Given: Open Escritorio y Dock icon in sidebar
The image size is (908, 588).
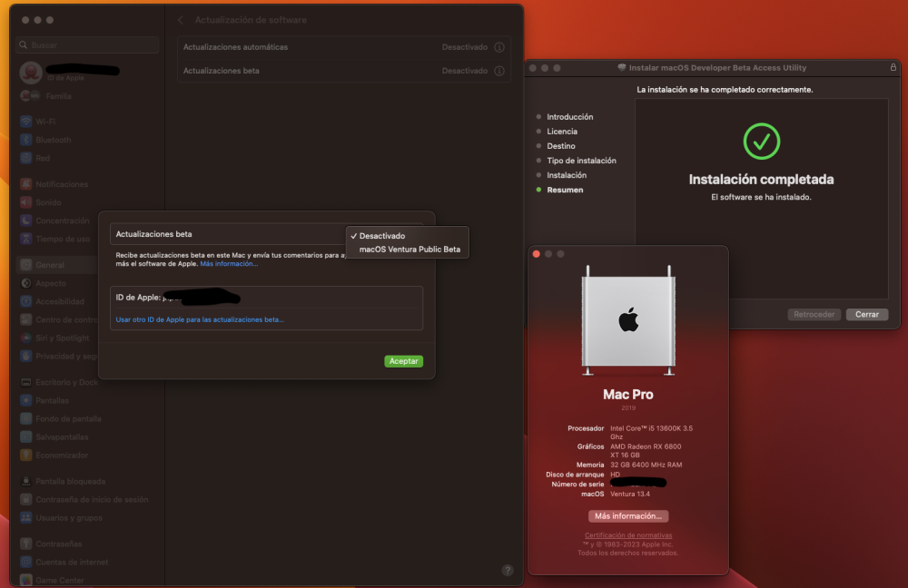Looking at the screenshot, I should click(26, 382).
